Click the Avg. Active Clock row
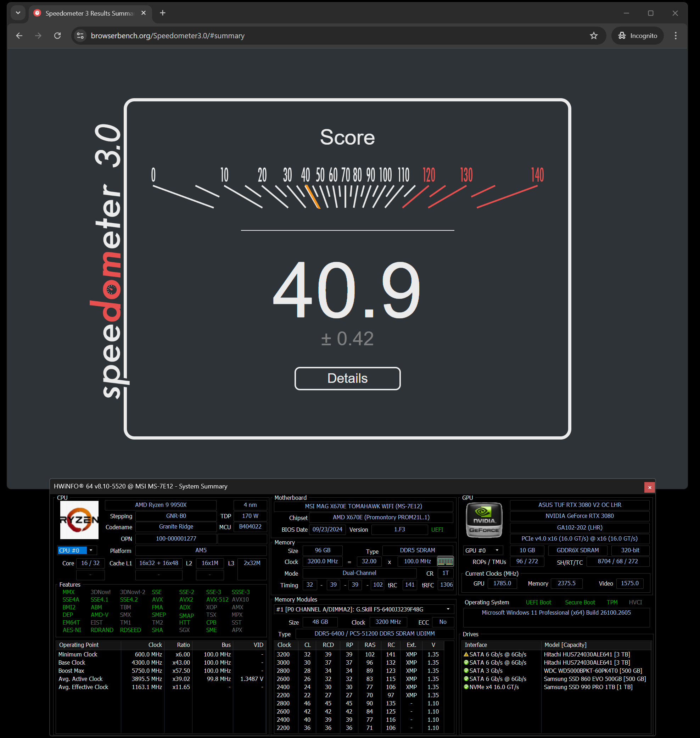The image size is (700, 738). click(161, 679)
